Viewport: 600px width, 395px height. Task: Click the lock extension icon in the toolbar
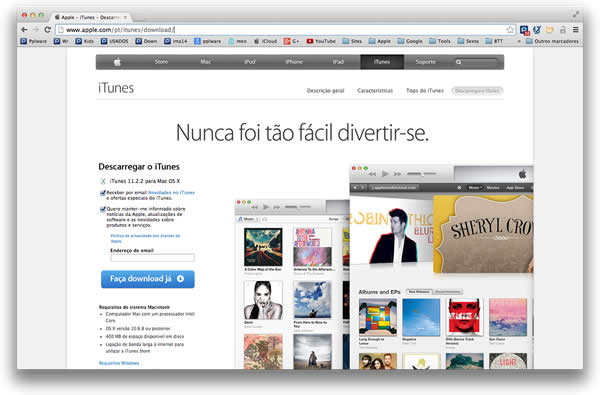563,29
